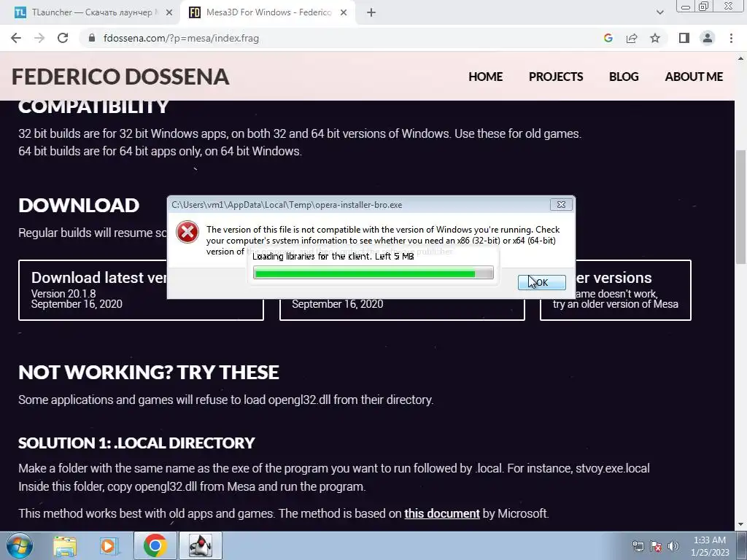View site info via lock icon

tap(92, 38)
